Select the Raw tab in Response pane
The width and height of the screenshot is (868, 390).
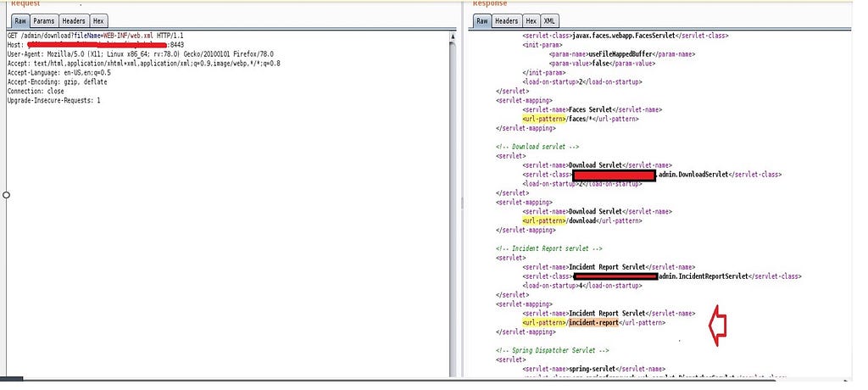coord(482,21)
